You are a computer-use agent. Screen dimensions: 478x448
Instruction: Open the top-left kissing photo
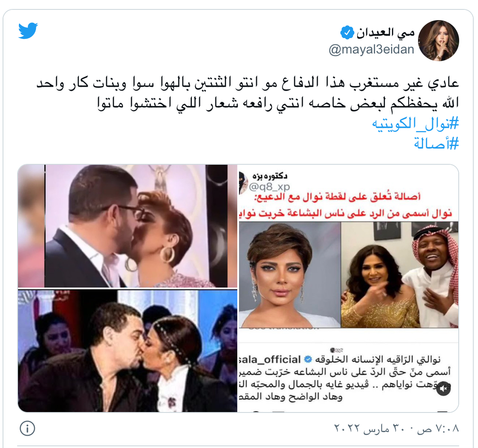pos(128,226)
